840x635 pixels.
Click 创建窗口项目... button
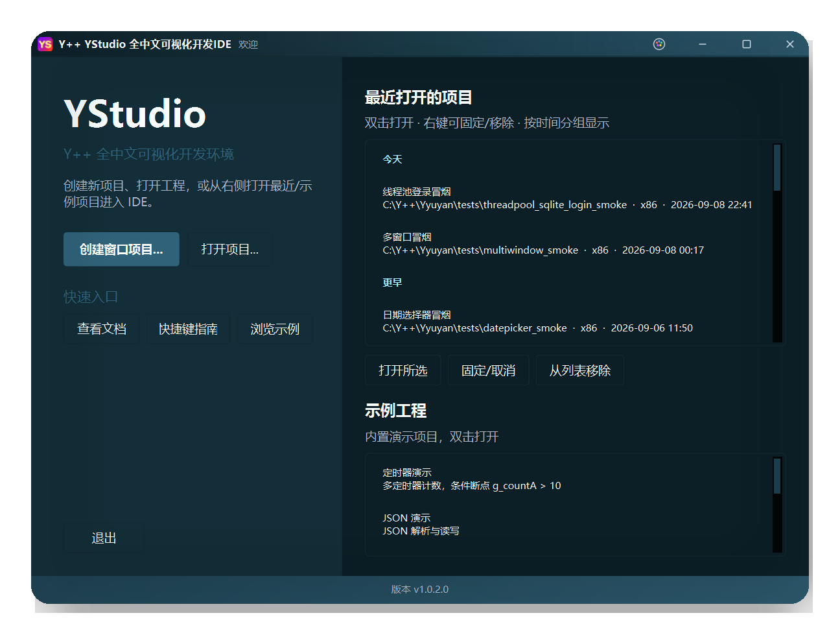point(121,249)
